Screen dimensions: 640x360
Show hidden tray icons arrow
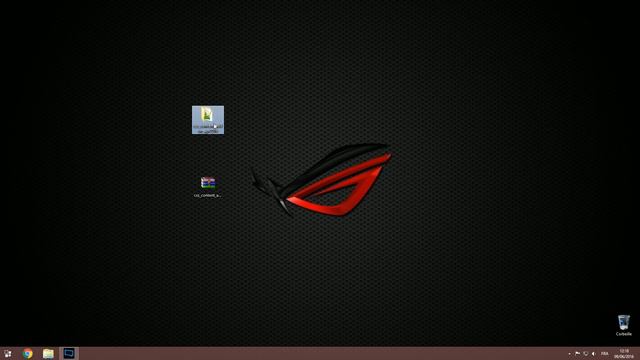569,354
